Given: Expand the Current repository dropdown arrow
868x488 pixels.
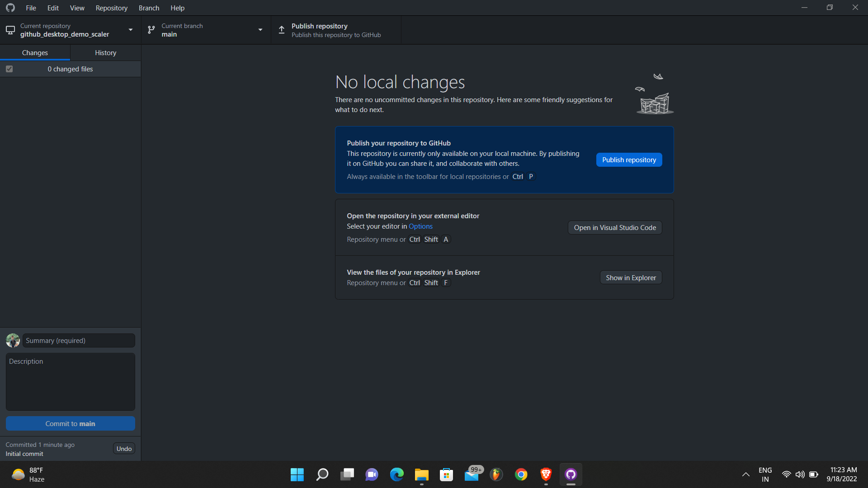Looking at the screenshot, I should coord(131,30).
